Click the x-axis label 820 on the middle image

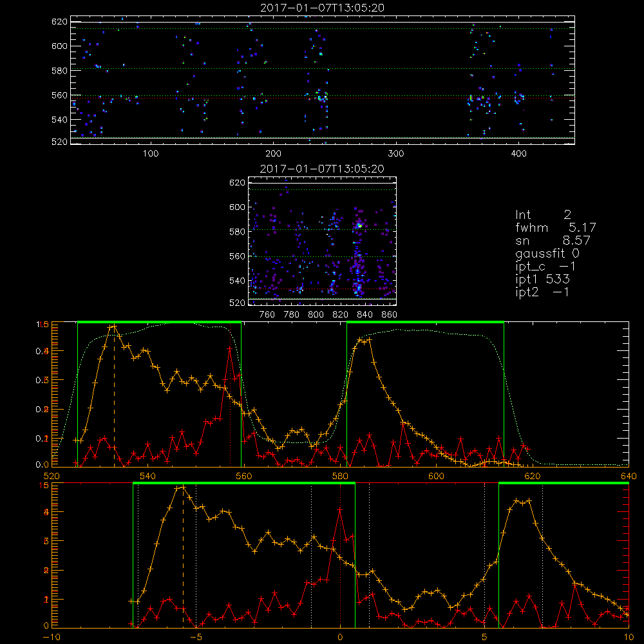pyautogui.click(x=341, y=315)
